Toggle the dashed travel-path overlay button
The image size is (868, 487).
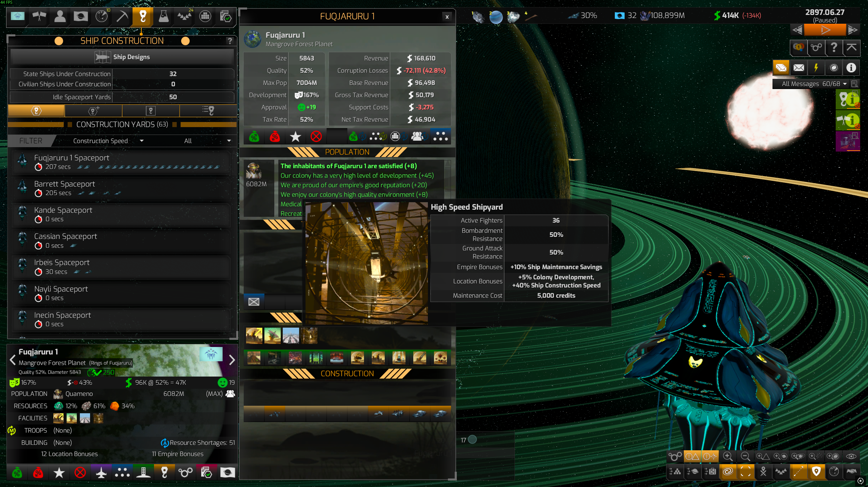(x=798, y=472)
